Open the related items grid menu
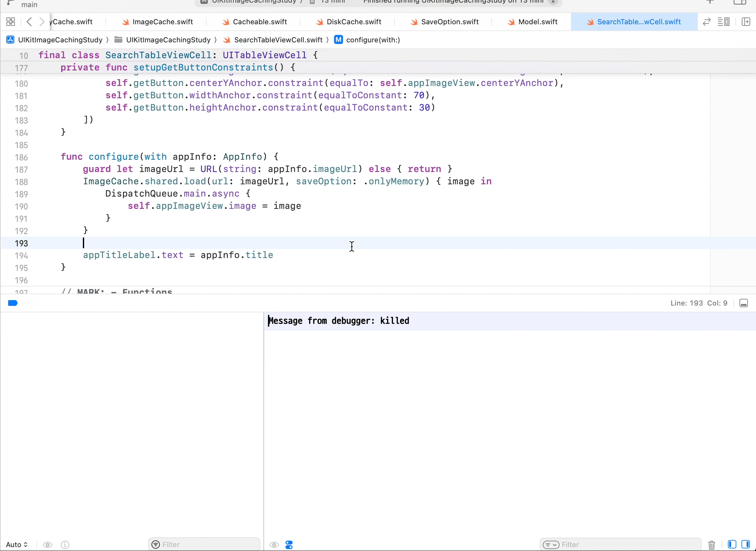 click(x=11, y=22)
